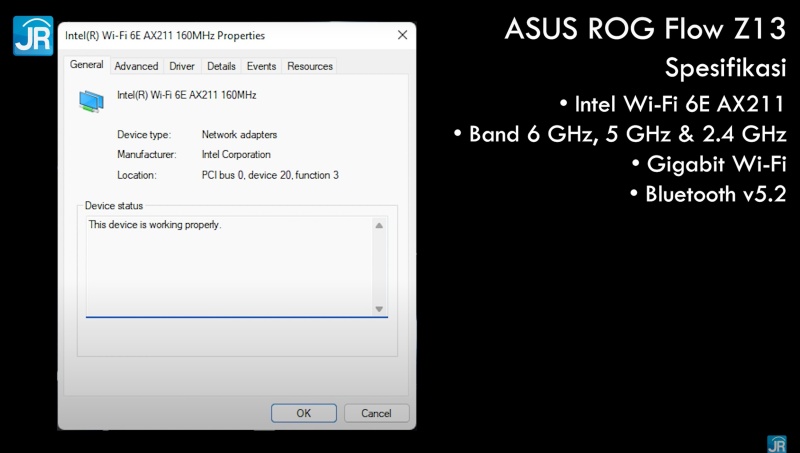Click the 'Intel(R) Wi-Fi 6E AX211 160MHz' device name
This screenshot has width=800, height=453.
coord(187,95)
